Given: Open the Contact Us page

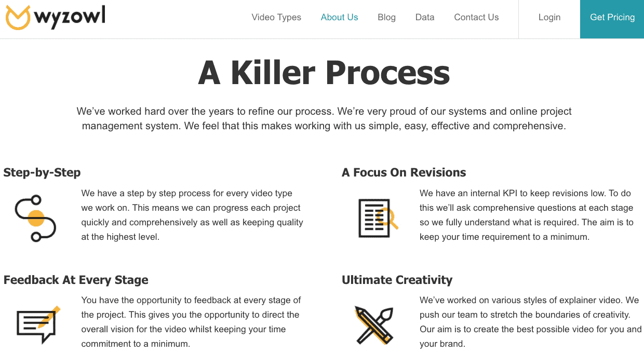Looking at the screenshot, I should point(476,17).
